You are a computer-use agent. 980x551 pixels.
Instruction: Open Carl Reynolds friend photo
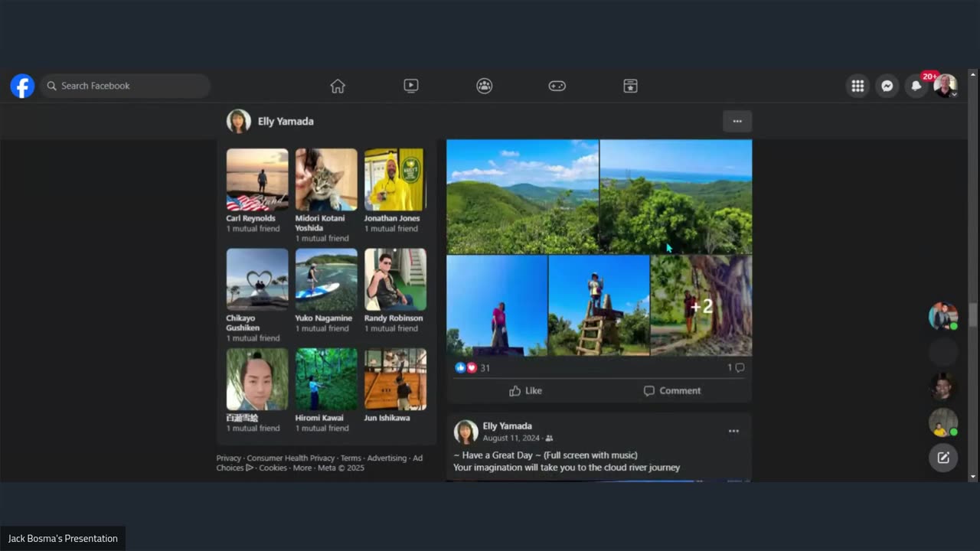click(x=257, y=180)
